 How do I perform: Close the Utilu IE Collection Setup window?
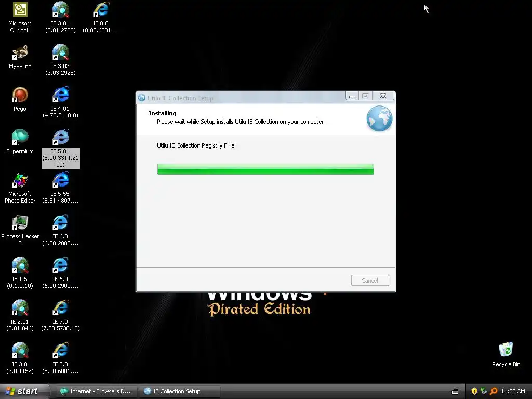tap(383, 96)
